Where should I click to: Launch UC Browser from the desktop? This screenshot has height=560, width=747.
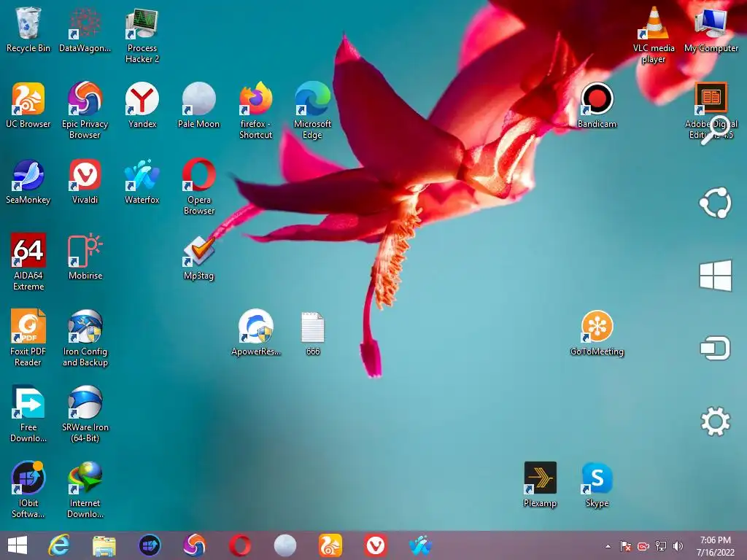(28, 105)
